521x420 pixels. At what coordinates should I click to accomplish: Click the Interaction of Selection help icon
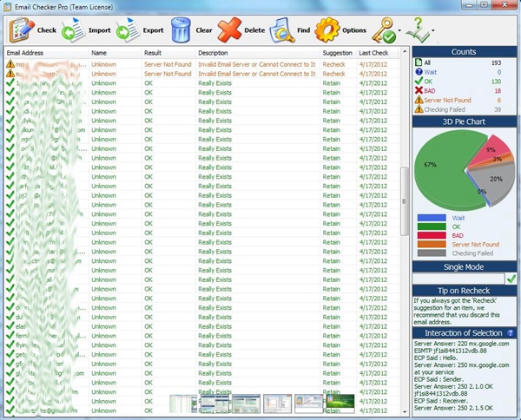pos(510,332)
